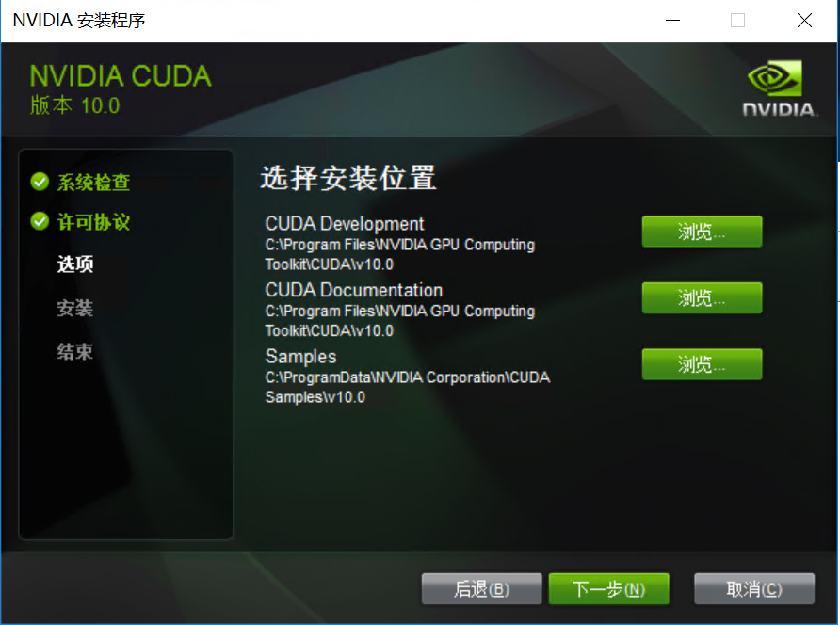
Task: Click the green checkmark beside 系统检查
Action: pyautogui.click(x=40, y=182)
